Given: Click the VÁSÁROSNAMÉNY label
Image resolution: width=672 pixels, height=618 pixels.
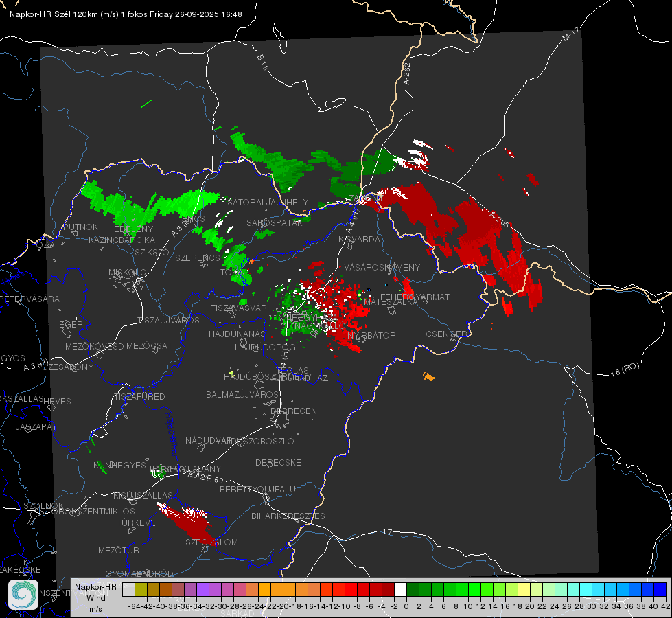Looking at the screenshot, I should tap(382, 267).
